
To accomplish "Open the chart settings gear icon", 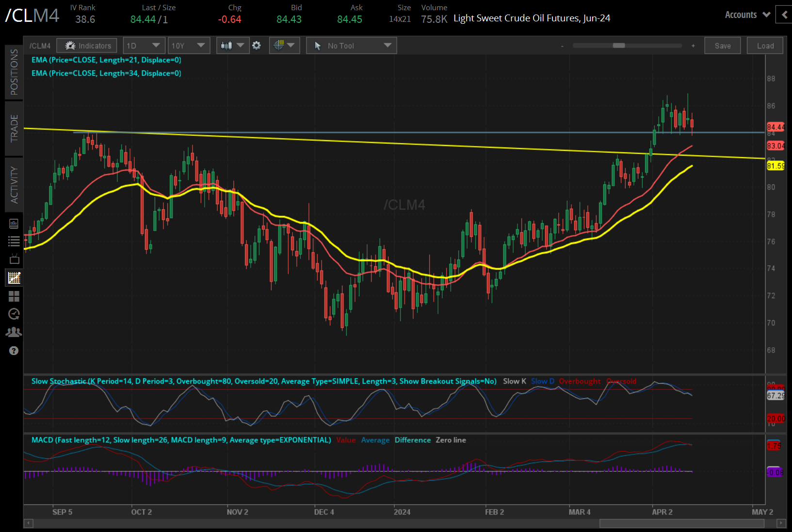I will click(257, 46).
